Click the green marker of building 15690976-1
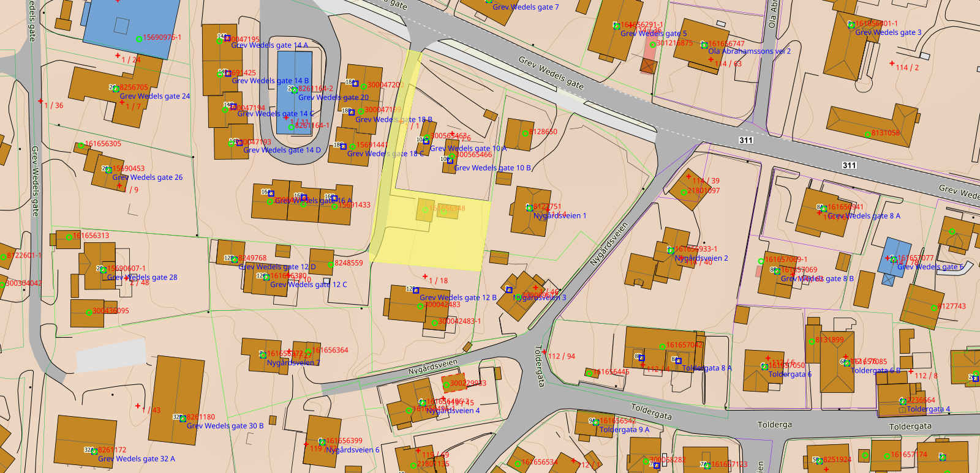The width and height of the screenshot is (980, 473). pos(139,39)
